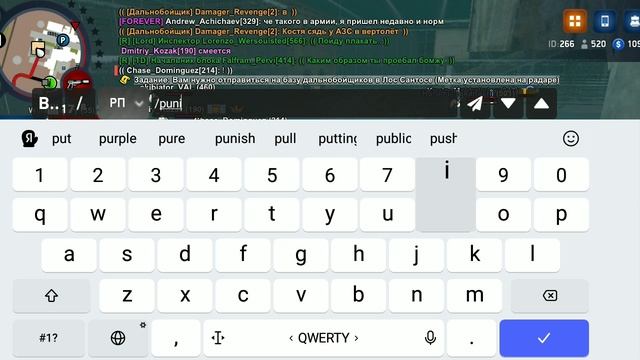Viewport: 640px width, 360px height.
Task: Show the next chat history entry with the down arrow
Action: [x=508, y=104]
